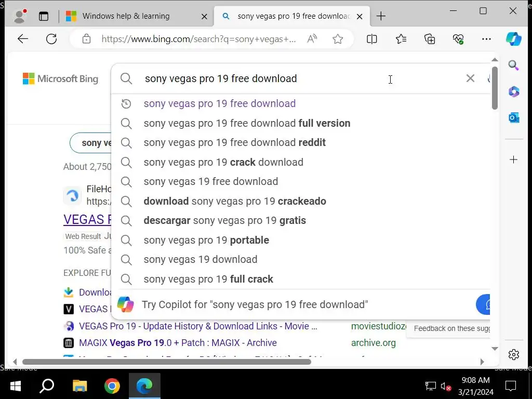Open VEGAS Pro 19 Update History link
The width and height of the screenshot is (532, 399).
(x=198, y=326)
